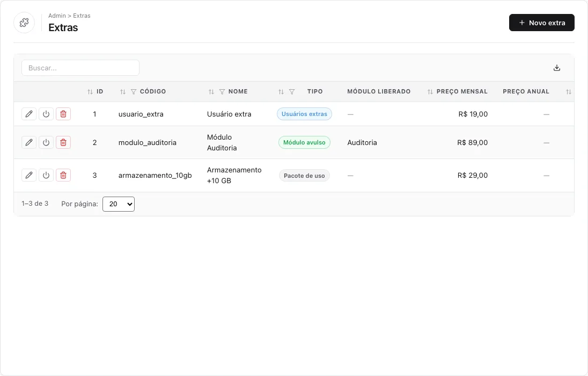The height and width of the screenshot is (376, 588).
Task: Toggle power for usuario_extra row
Action: pos(46,114)
